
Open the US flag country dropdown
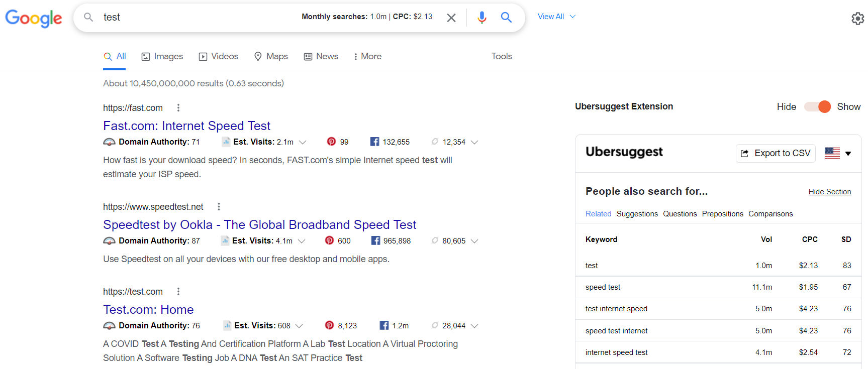pyautogui.click(x=837, y=153)
